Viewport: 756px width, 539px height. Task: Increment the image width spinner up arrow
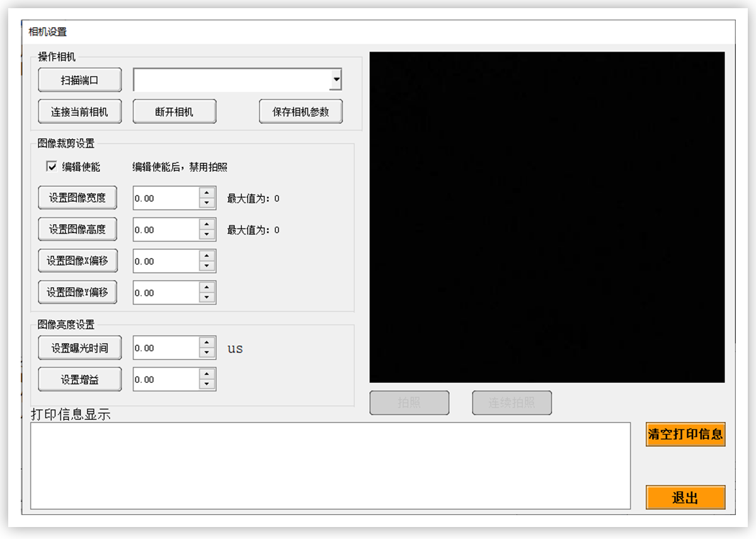(x=207, y=193)
